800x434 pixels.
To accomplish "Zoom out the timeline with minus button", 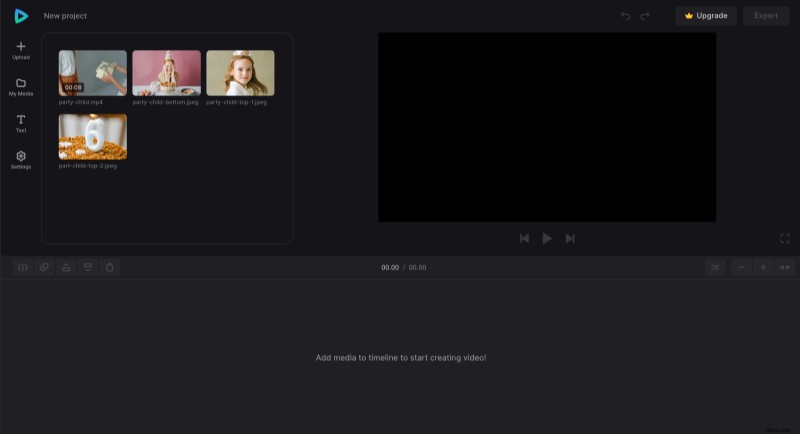I will point(741,267).
